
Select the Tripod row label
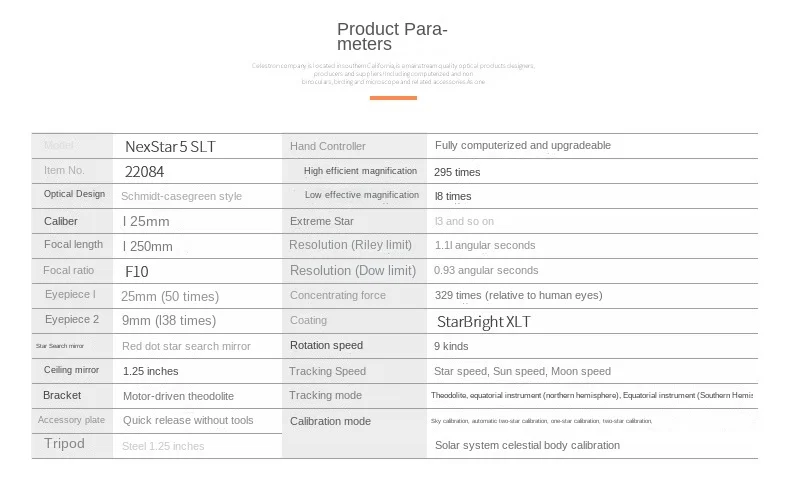(x=65, y=444)
